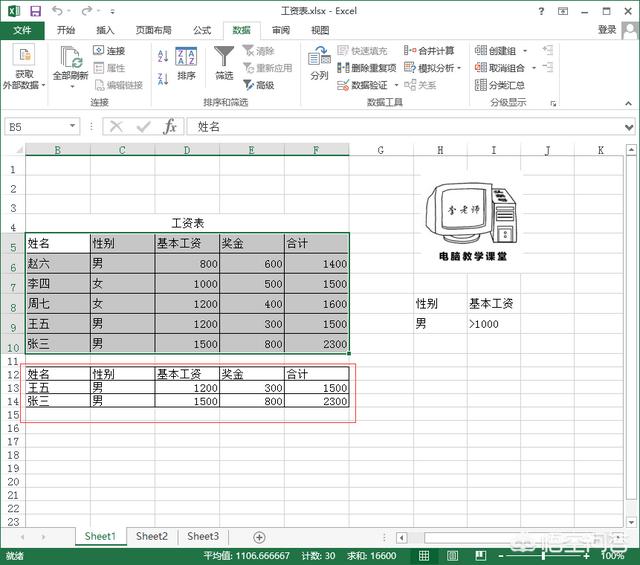Viewport: 640px width, 565px height.
Task: Sort ascending A to Z icon
Action: click(x=162, y=56)
